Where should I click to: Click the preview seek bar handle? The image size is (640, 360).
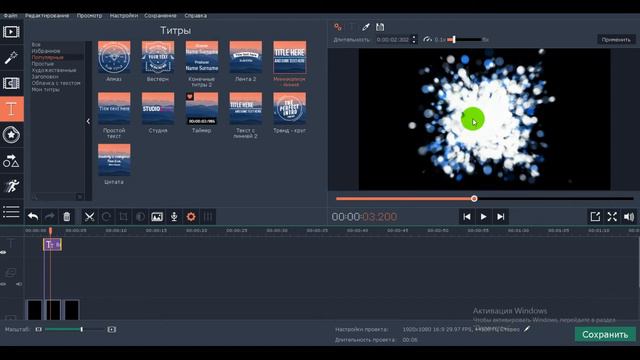[x=474, y=199]
